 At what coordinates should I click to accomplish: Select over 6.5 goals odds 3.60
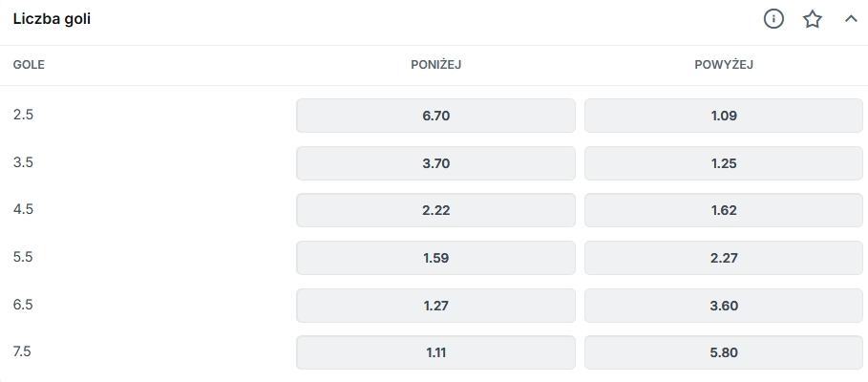[x=724, y=306]
